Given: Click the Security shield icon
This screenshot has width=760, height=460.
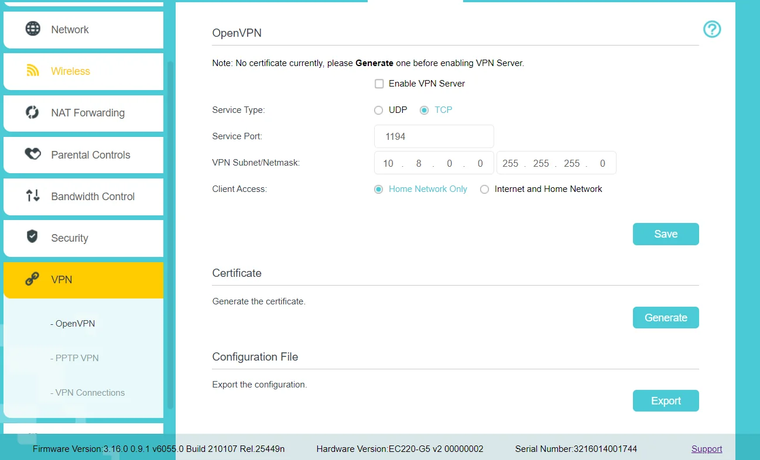Looking at the screenshot, I should tap(32, 237).
